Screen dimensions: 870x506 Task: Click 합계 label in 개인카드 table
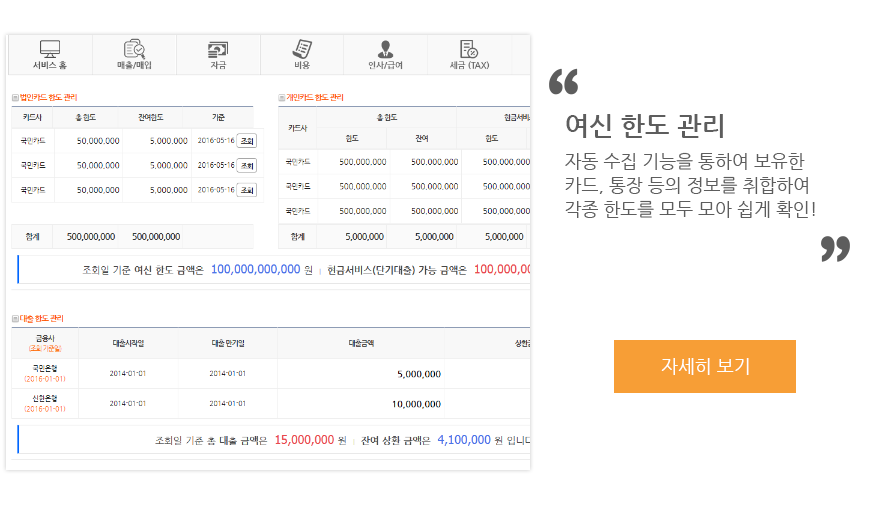click(x=297, y=237)
